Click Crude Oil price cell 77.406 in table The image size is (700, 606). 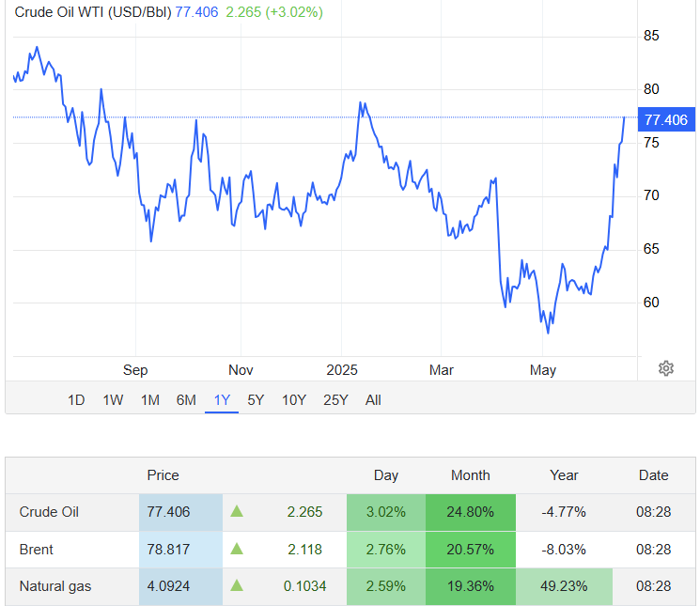[x=180, y=512]
